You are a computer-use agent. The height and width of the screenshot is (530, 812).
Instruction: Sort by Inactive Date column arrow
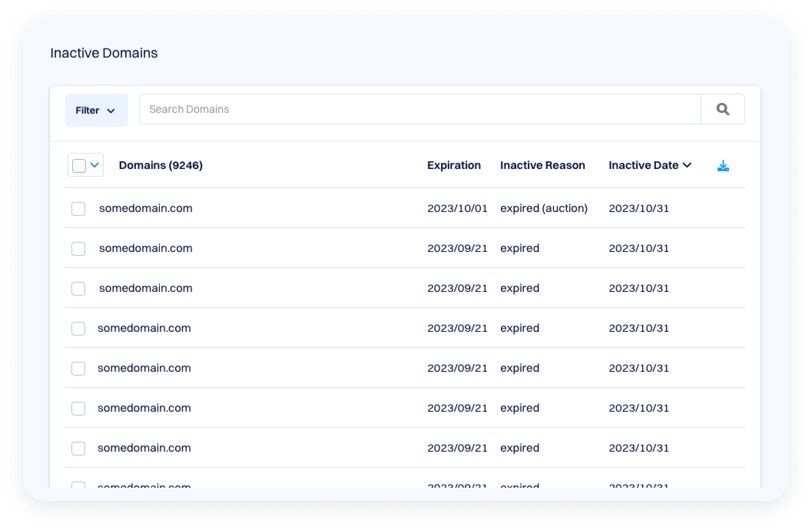point(687,165)
